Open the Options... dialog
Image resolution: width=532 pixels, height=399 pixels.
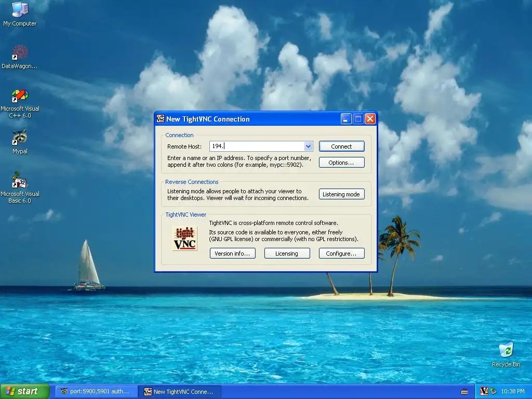coord(342,163)
